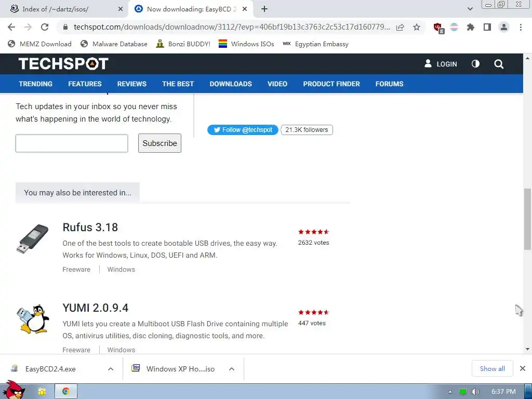Screen dimensions: 532x399
Task: Open the TechSpot search magnifier
Action: (499, 64)
